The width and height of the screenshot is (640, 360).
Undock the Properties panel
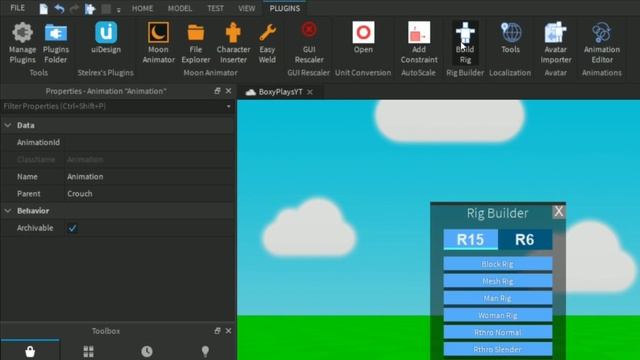(217, 91)
